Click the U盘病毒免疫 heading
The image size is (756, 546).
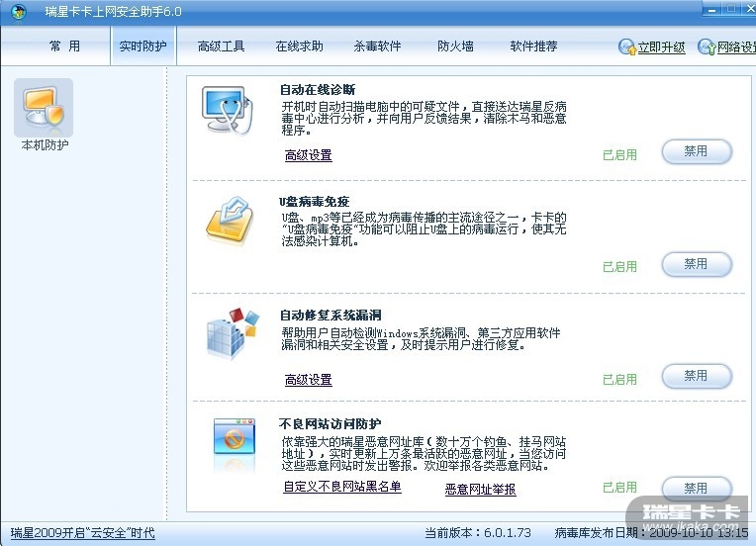[315, 202]
